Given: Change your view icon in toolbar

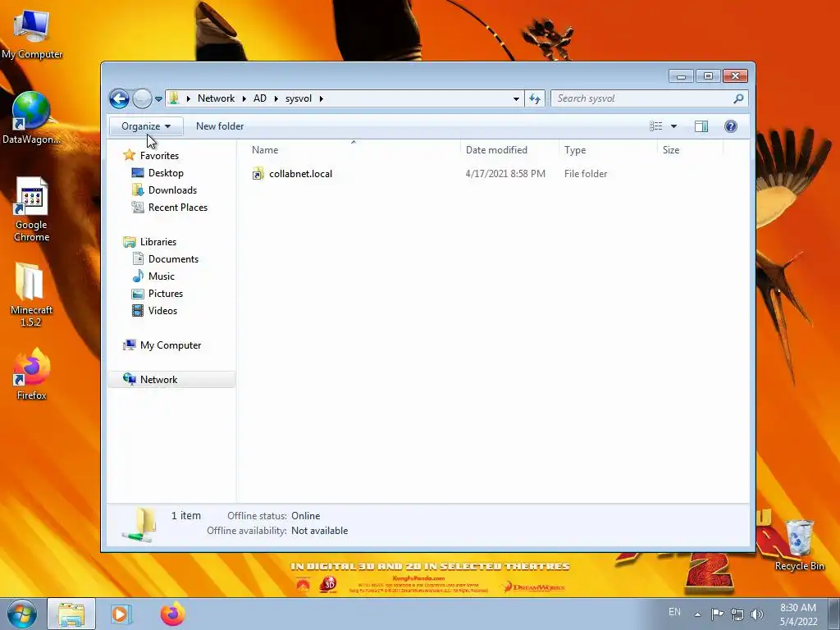Looking at the screenshot, I should (x=656, y=126).
